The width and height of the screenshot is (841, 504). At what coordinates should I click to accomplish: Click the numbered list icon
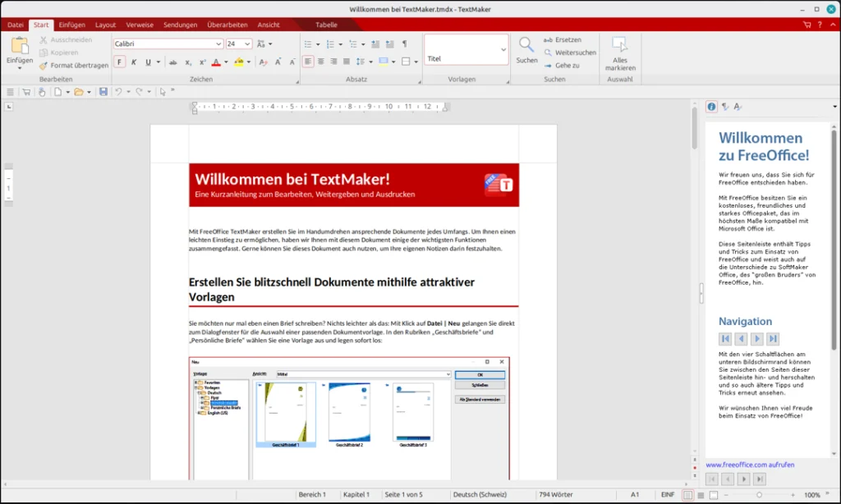[x=330, y=44]
